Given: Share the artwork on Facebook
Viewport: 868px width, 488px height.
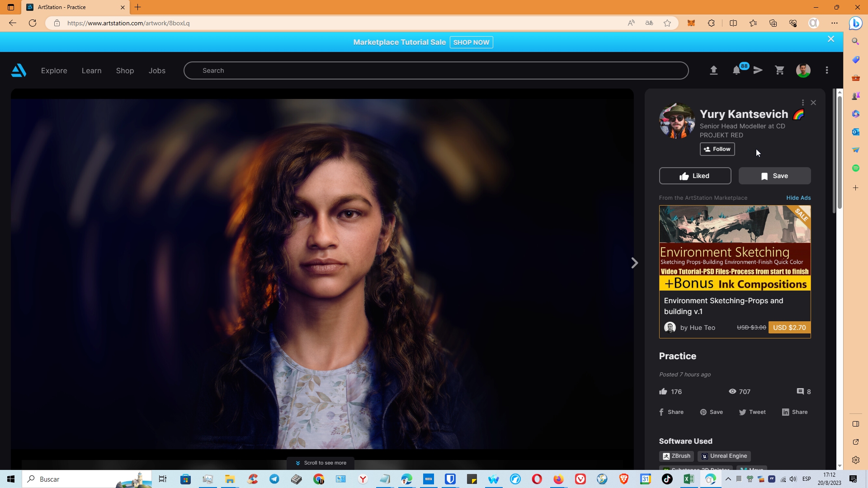Looking at the screenshot, I should [671, 412].
